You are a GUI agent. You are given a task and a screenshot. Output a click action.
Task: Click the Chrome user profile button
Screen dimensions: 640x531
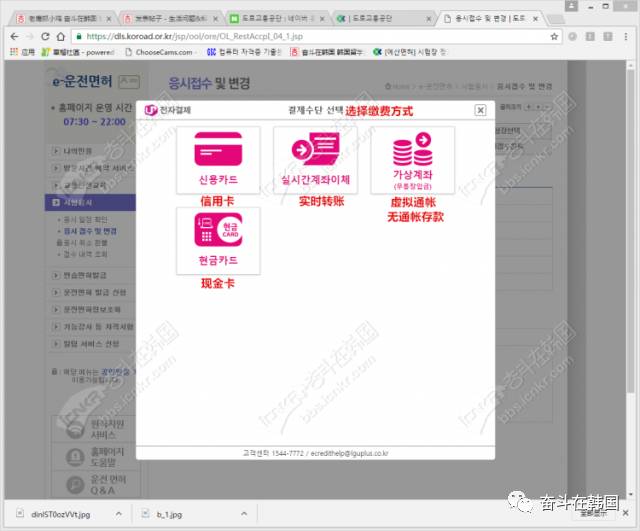click(x=571, y=6)
